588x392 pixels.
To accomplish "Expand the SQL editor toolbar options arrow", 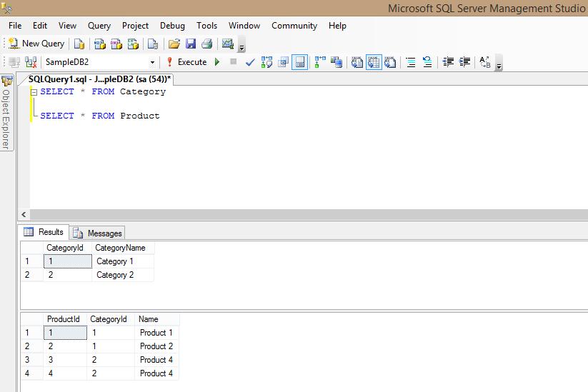I will click(499, 66).
